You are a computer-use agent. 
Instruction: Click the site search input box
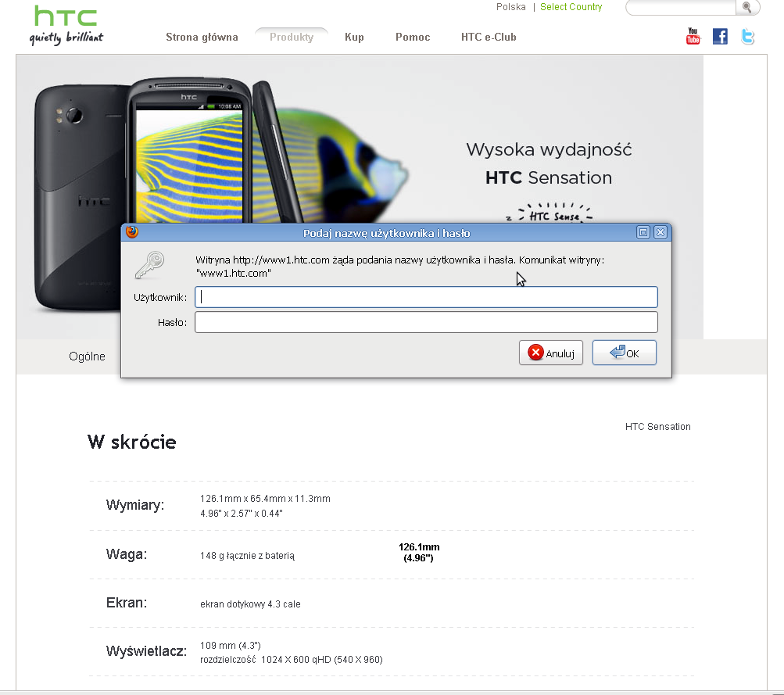680,8
